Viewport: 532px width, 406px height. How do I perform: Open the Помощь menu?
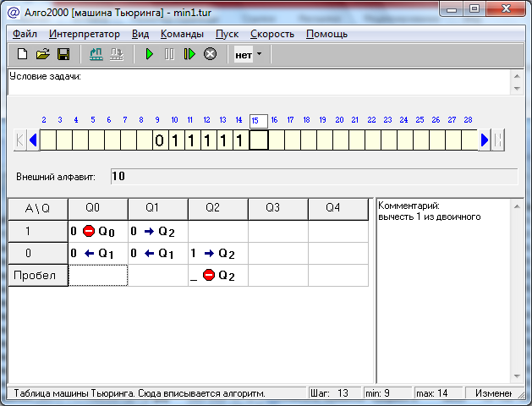point(326,34)
